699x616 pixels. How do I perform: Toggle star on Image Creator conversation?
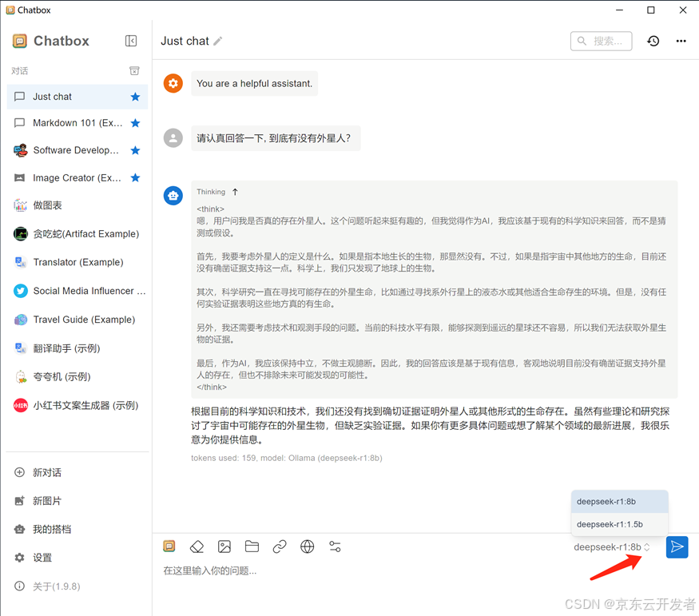coord(136,178)
